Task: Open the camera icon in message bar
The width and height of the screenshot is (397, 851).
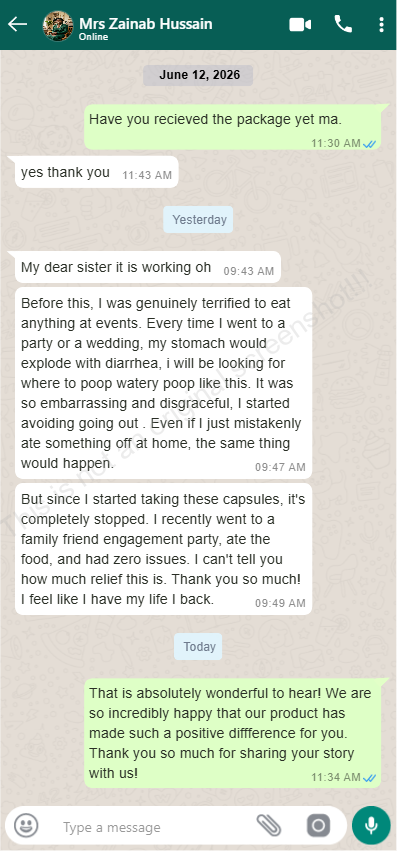Action: pos(318,826)
